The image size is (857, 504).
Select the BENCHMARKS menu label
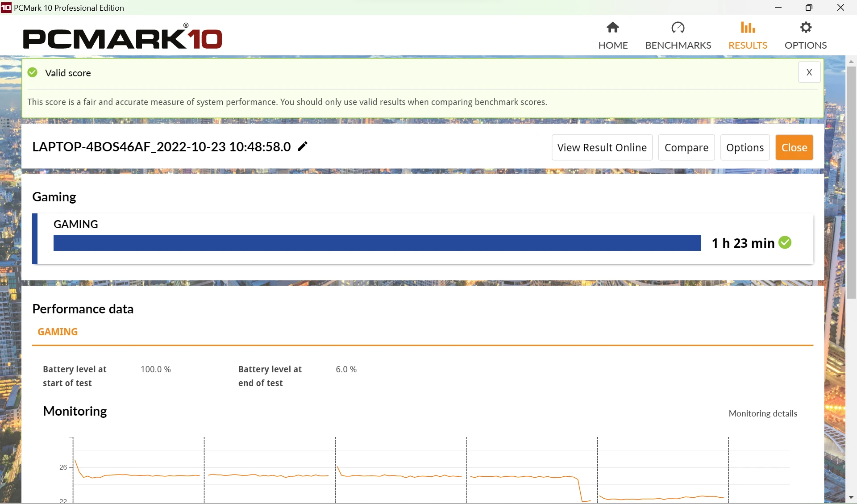coord(678,45)
